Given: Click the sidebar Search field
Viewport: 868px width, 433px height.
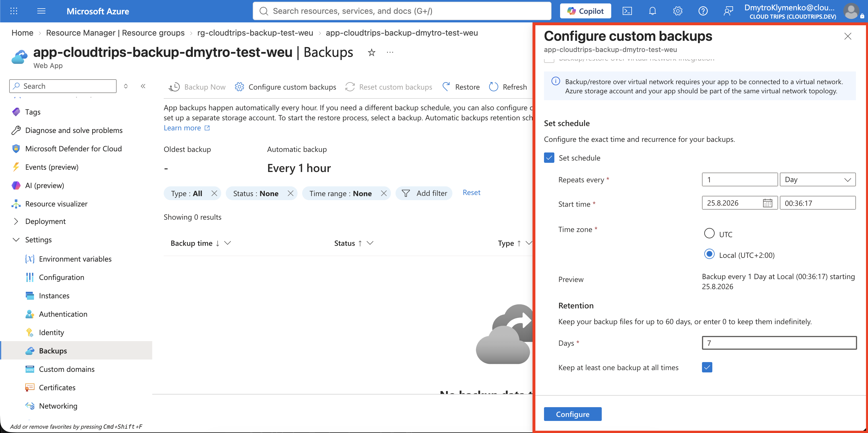Looking at the screenshot, I should (x=63, y=86).
